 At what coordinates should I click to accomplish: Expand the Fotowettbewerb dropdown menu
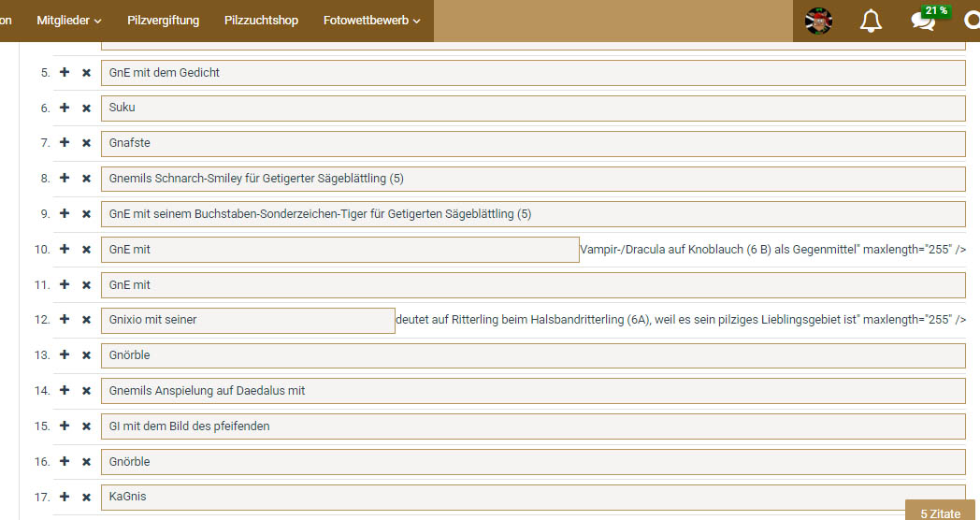coord(371,21)
